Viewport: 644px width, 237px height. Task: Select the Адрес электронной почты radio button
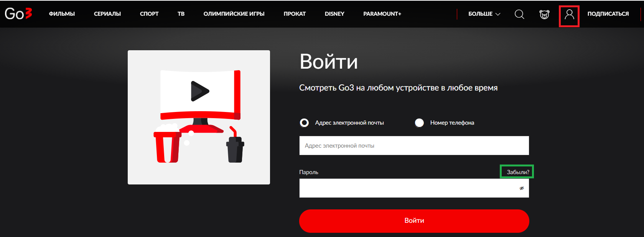click(304, 123)
